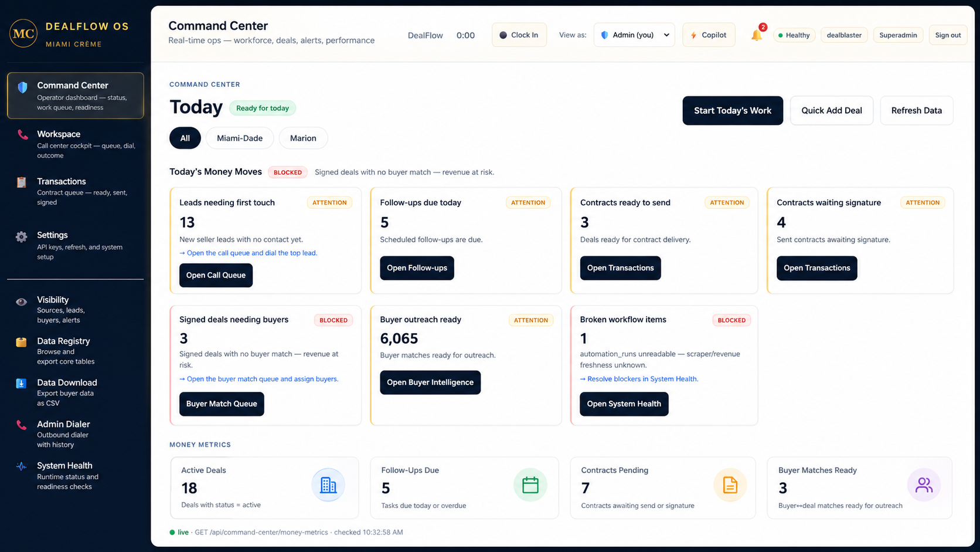
Task: Open Transactions under Contracts ready to send
Action: [620, 268]
